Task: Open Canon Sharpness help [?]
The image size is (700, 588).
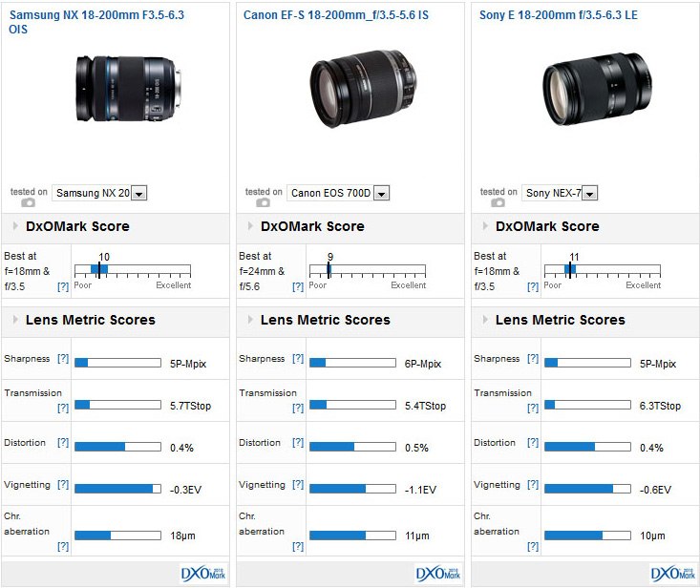Action: (x=298, y=358)
